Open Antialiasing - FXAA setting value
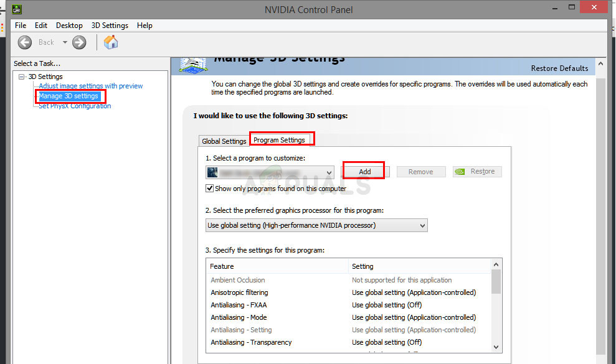 387,305
